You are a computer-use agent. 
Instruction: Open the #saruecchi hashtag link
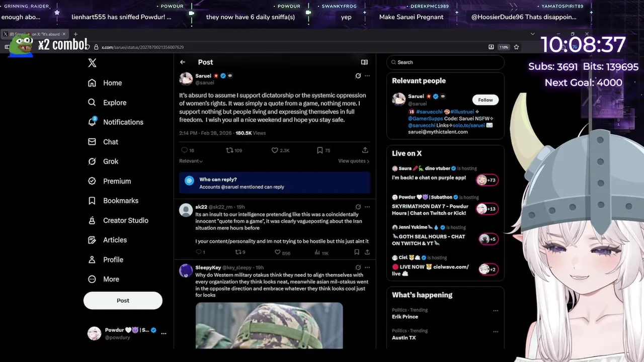point(428,112)
